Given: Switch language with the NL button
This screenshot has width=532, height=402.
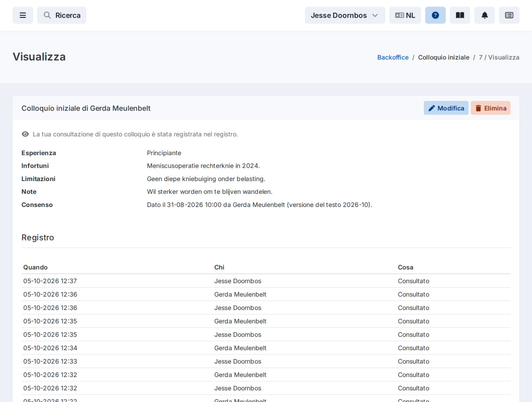Looking at the screenshot, I should [x=405, y=15].
